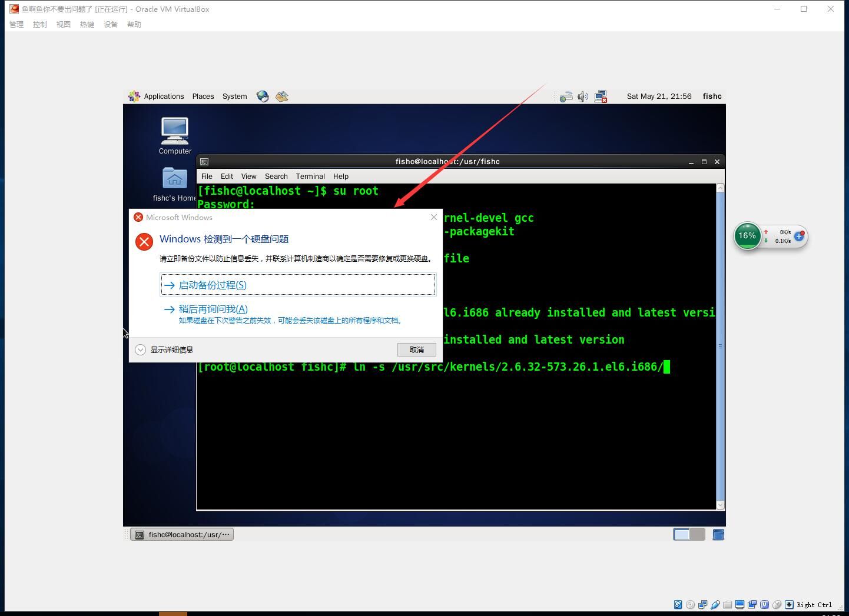The height and width of the screenshot is (616, 849).
Task: Click the video capture status icon
Action: point(752,604)
